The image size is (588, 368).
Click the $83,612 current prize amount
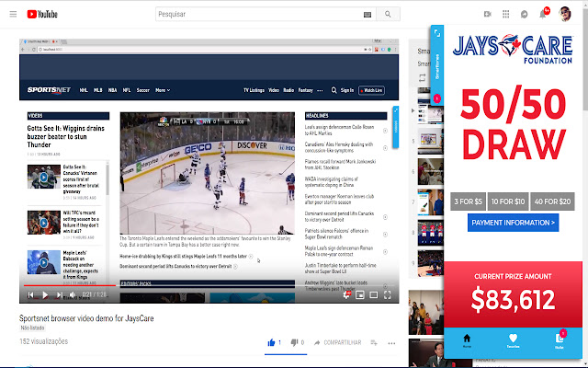click(x=513, y=300)
